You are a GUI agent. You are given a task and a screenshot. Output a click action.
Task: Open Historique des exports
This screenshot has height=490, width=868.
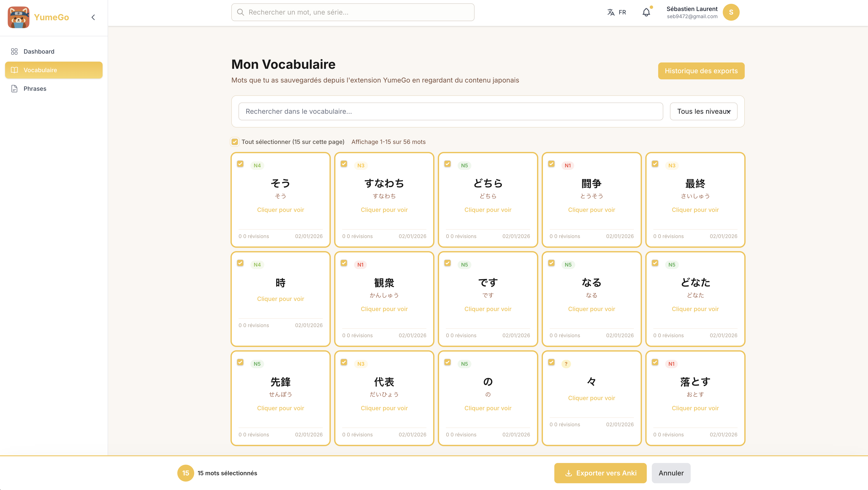(701, 71)
